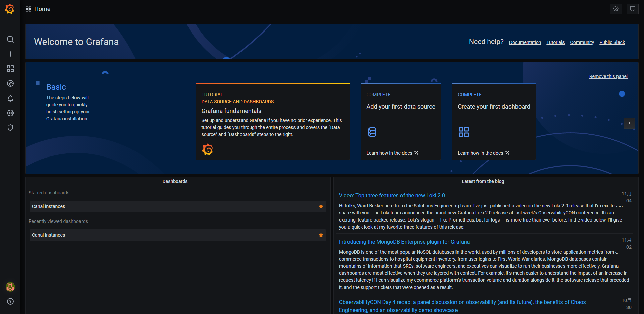Open the Server Admin shield icon
Screen dimensions: 644x314
pos(10,128)
